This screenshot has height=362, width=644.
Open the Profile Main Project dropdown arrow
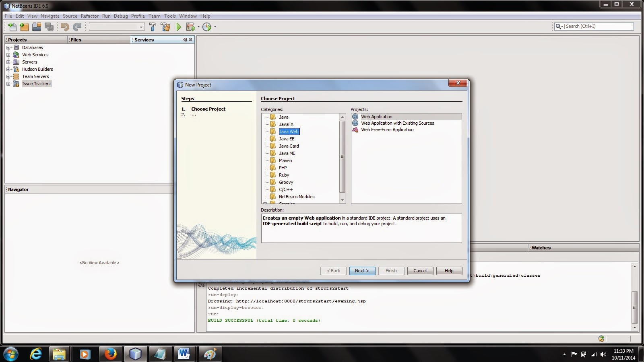[x=215, y=27]
